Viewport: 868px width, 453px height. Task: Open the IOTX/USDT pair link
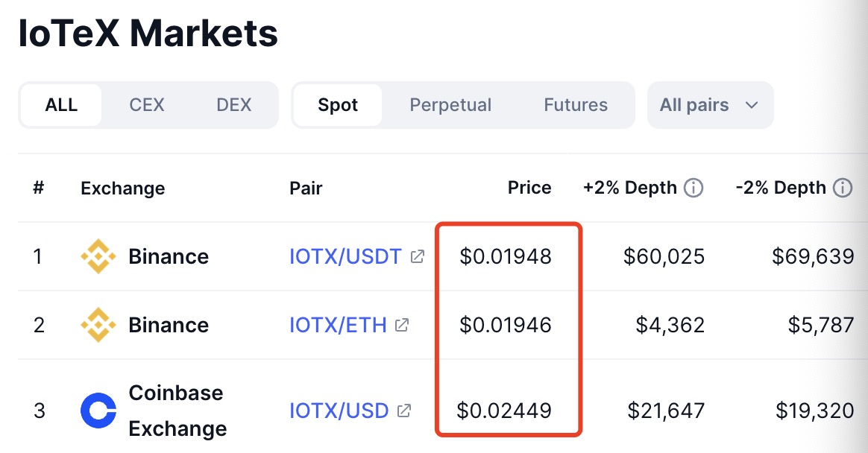click(x=345, y=256)
